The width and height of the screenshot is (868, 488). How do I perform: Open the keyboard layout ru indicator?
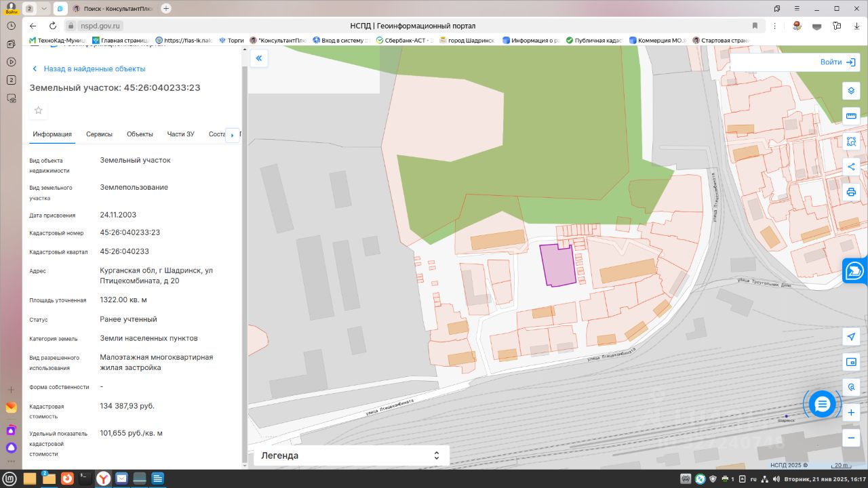pos(753,479)
